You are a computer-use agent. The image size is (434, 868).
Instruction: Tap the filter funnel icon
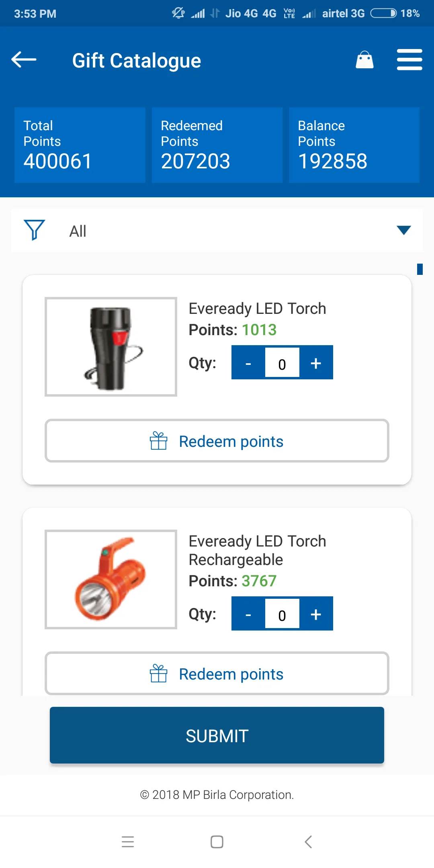(35, 230)
